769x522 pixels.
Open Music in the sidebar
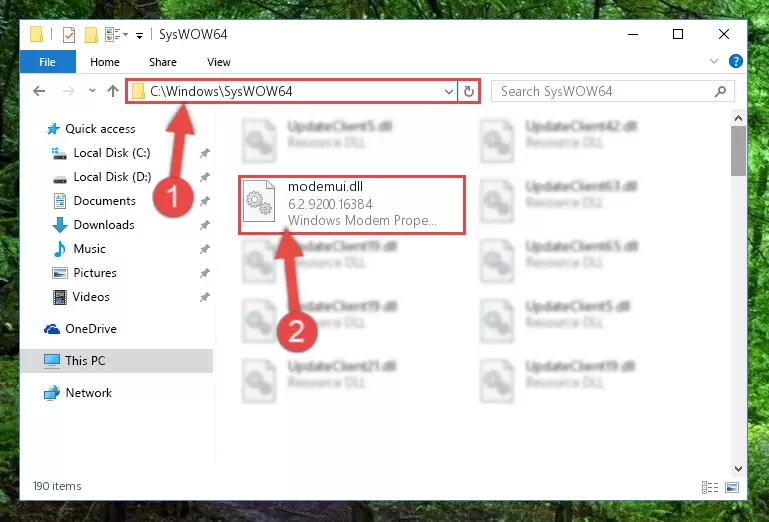coord(89,249)
